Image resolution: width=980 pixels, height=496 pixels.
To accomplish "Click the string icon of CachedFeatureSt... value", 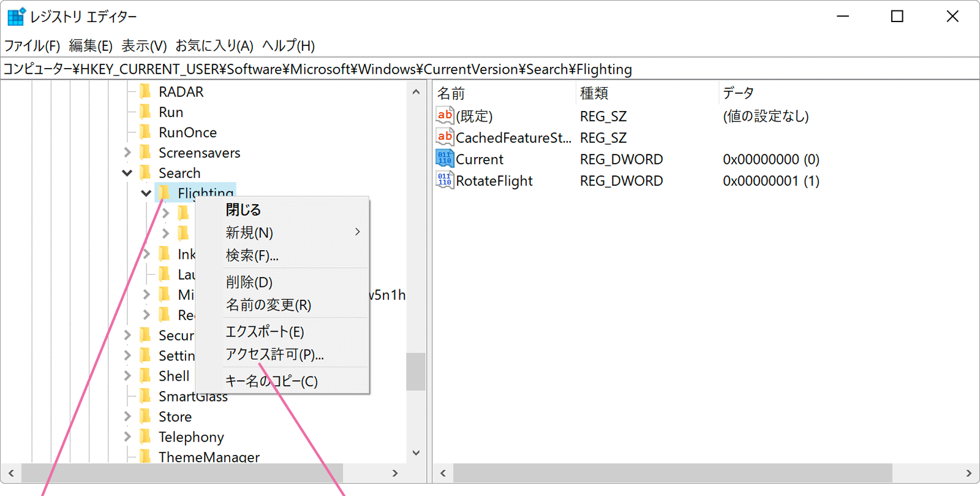I will tap(445, 137).
